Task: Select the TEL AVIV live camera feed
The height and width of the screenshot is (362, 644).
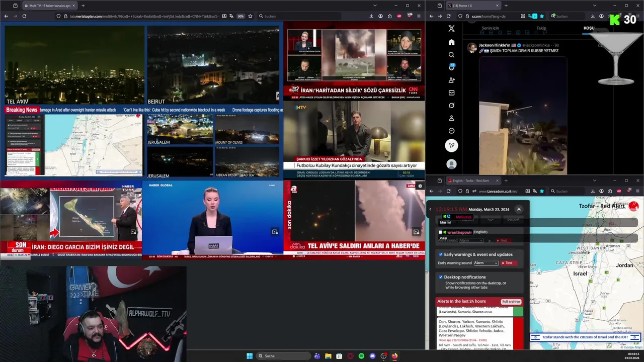Action: pos(74,65)
